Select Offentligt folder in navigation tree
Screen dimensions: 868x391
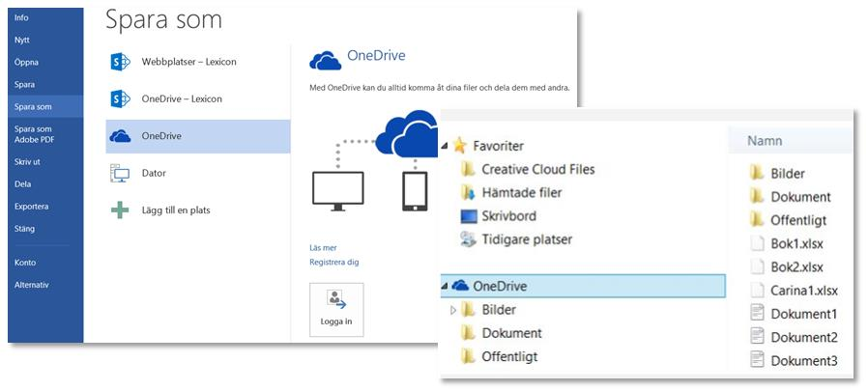point(509,356)
